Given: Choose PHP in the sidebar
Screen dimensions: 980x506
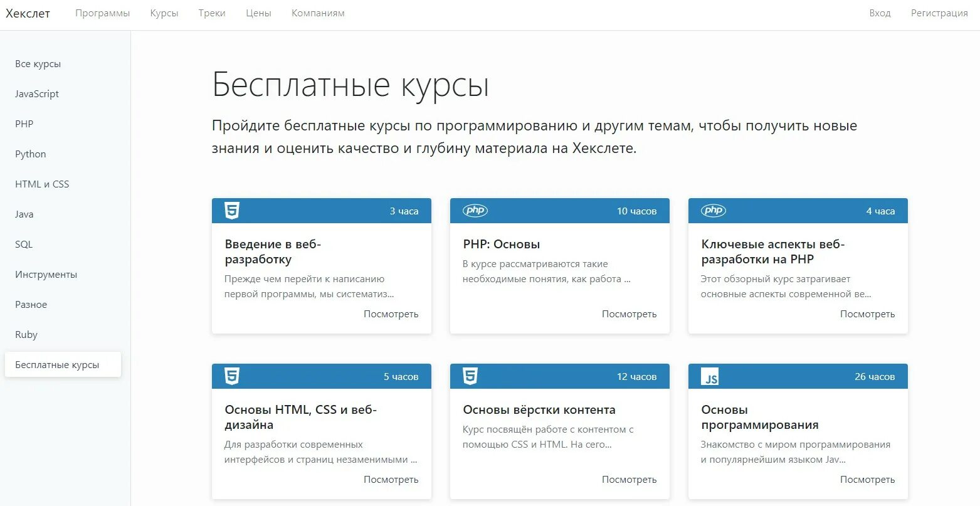Looking at the screenshot, I should [24, 124].
